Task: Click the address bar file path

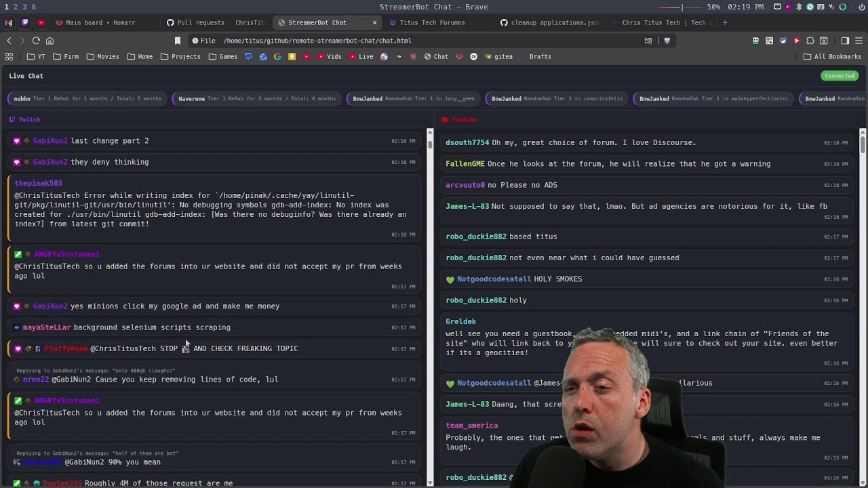Action: [317, 41]
